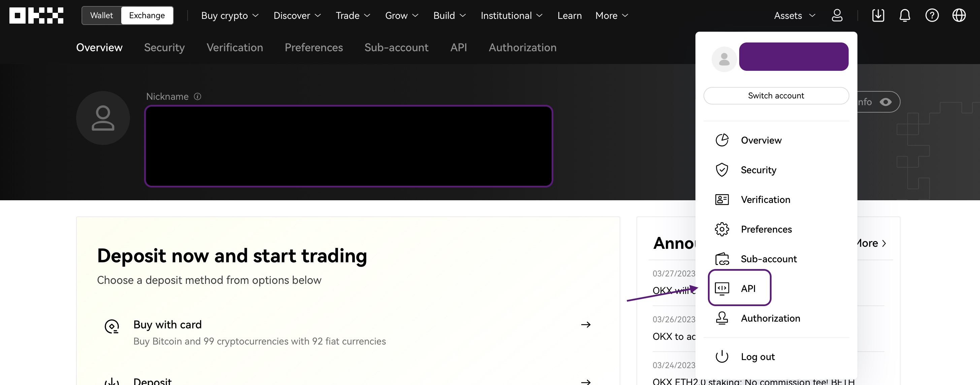Open the language globe icon

(x=959, y=16)
